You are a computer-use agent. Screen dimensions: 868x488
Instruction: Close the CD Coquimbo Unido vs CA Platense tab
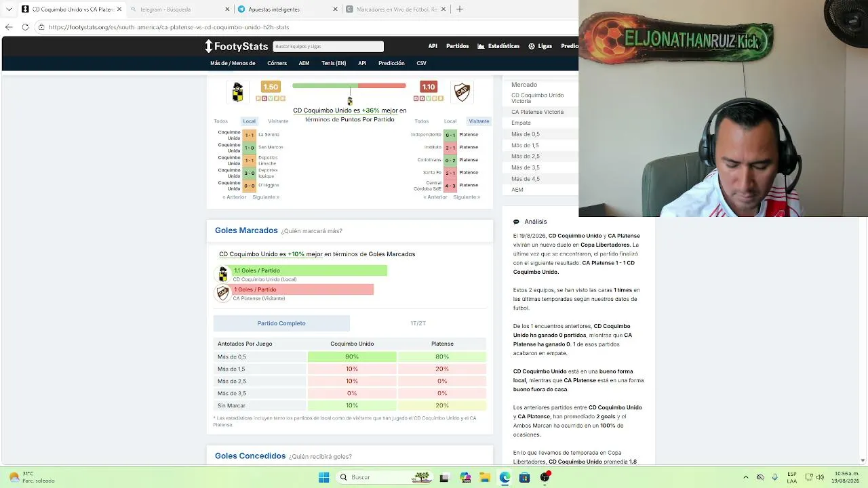tap(119, 9)
